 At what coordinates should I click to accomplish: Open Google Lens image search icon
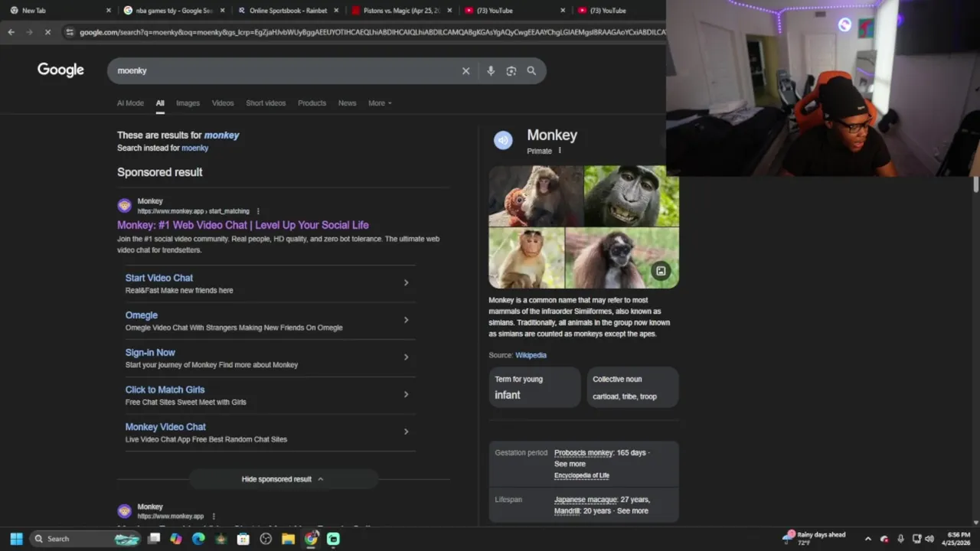click(511, 70)
